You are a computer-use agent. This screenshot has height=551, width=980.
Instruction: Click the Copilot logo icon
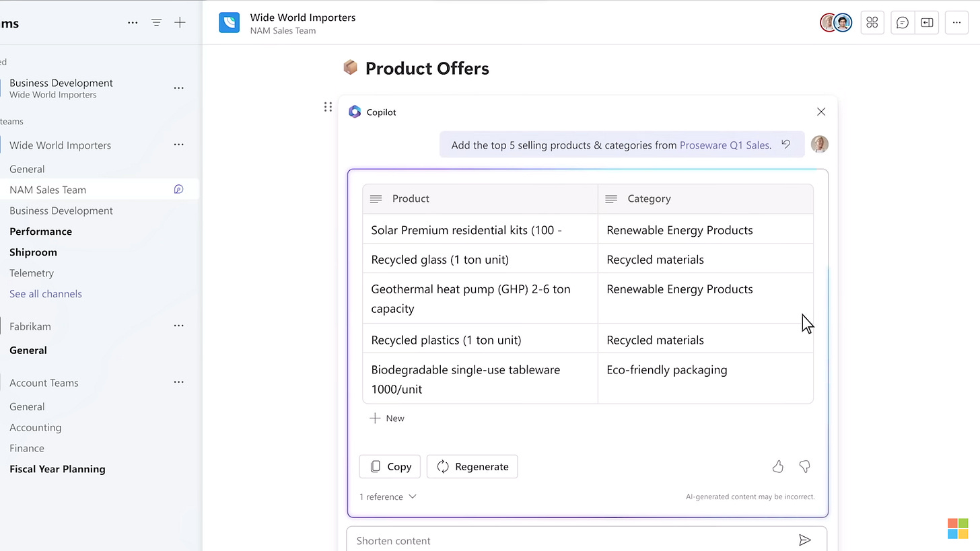[x=355, y=112]
